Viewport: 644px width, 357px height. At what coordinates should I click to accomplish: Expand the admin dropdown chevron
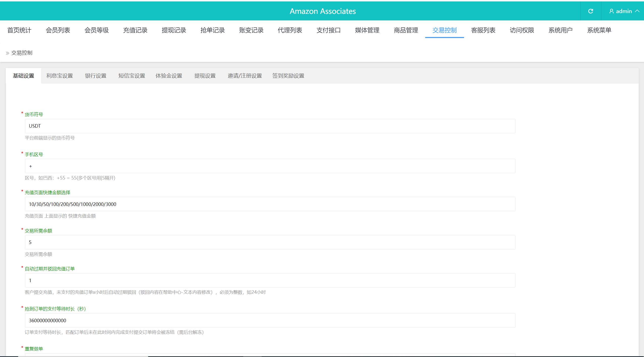coord(637,11)
